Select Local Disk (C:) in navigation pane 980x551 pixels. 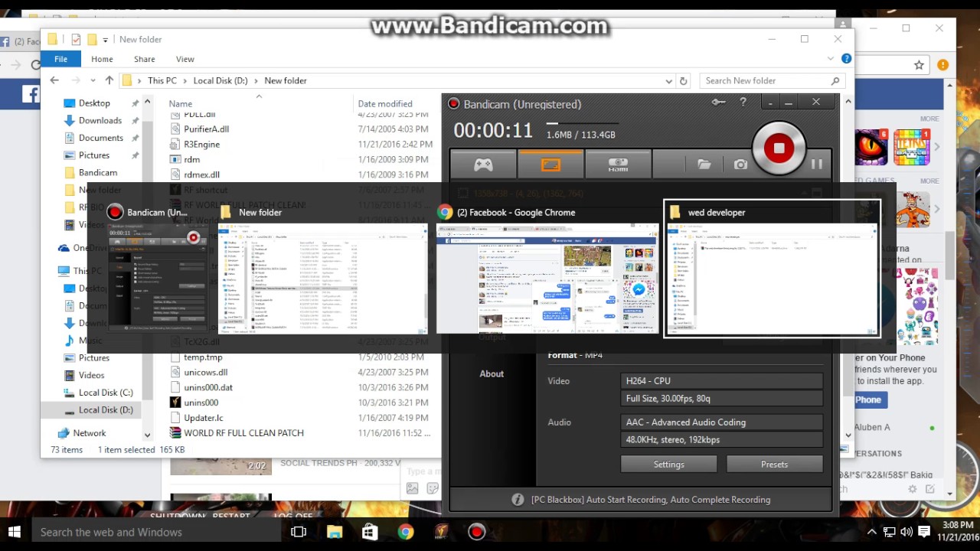[x=106, y=393]
